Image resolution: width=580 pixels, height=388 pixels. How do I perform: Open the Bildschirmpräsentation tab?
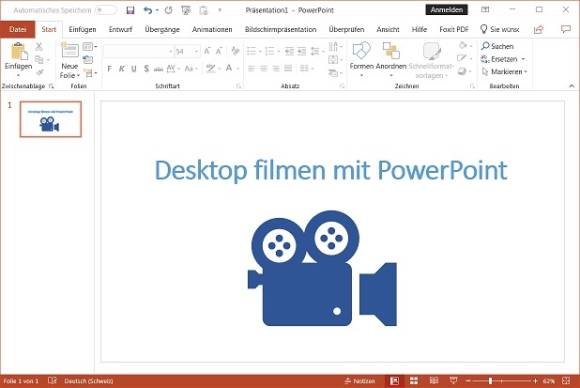point(280,30)
